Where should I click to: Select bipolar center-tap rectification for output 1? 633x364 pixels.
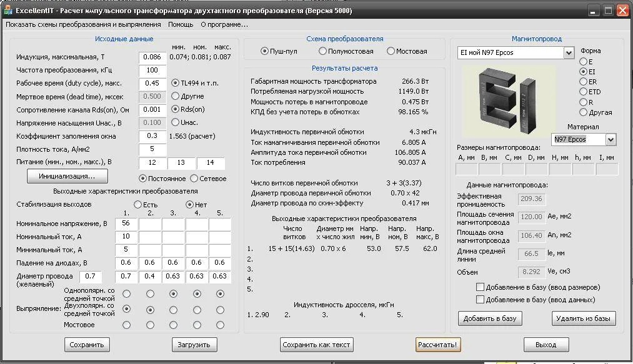point(126,309)
